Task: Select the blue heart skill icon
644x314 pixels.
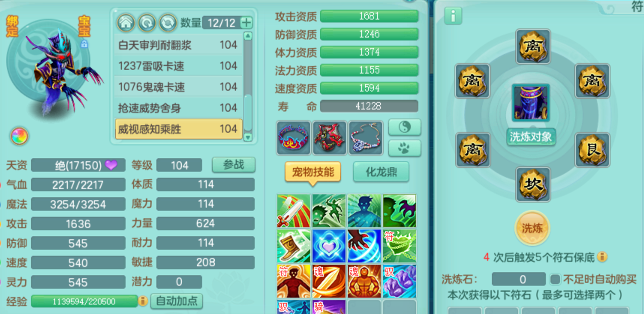Action: tap(329, 246)
